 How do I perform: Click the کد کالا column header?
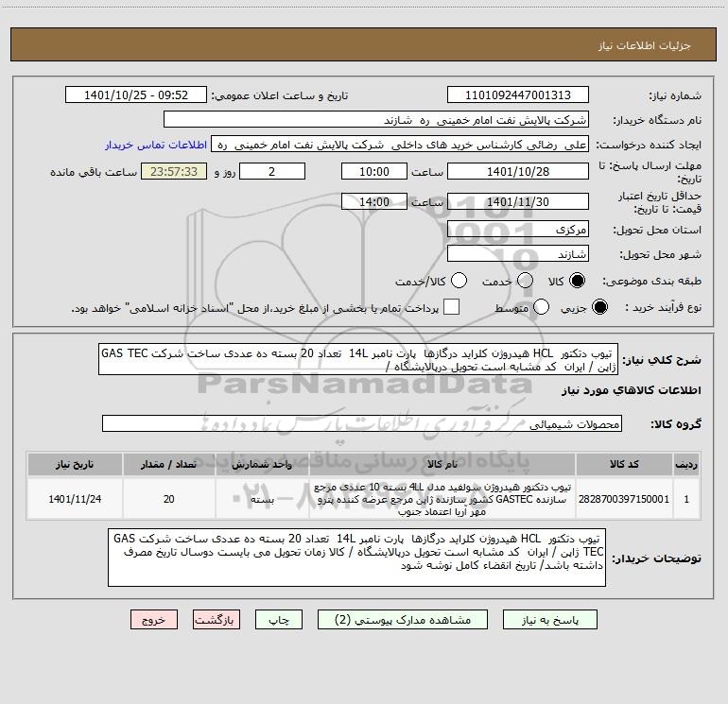pyautogui.click(x=624, y=464)
